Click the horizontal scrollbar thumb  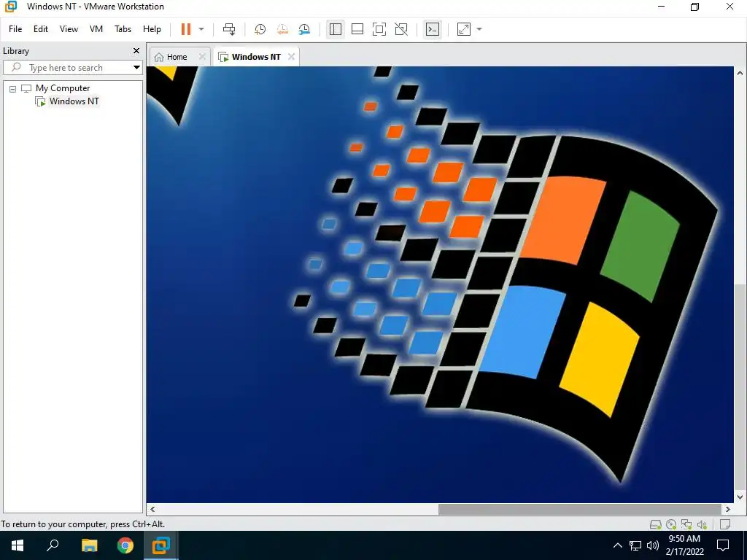coord(579,509)
